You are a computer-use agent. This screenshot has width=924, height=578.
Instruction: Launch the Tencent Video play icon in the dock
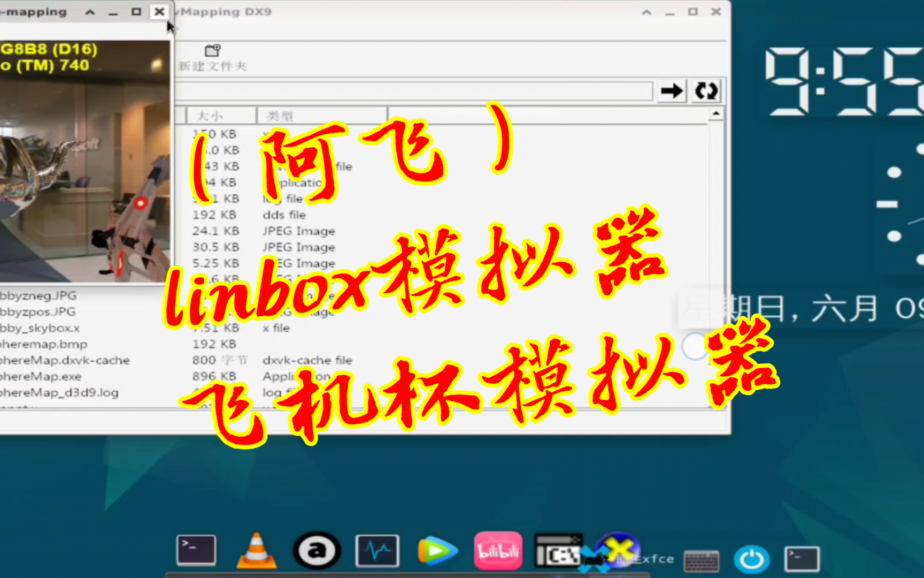[x=437, y=551]
